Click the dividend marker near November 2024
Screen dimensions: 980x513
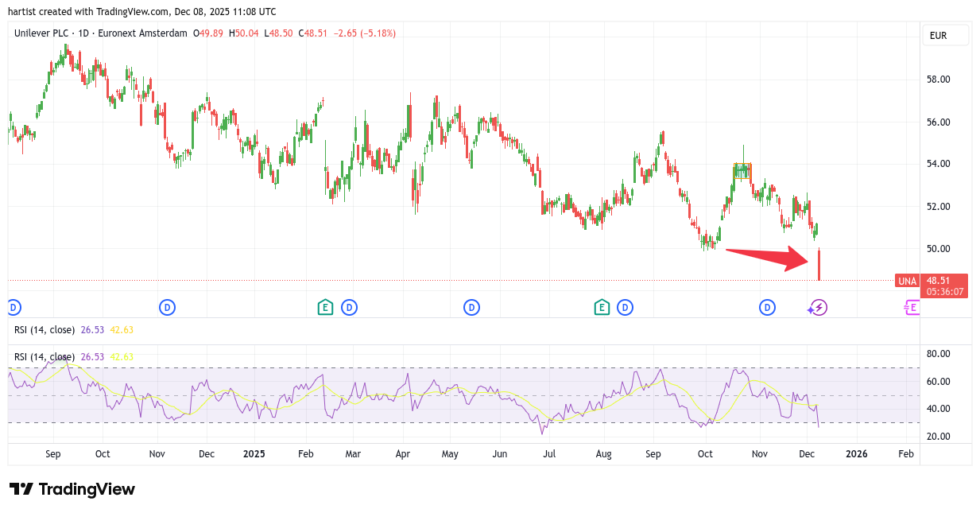coord(167,307)
